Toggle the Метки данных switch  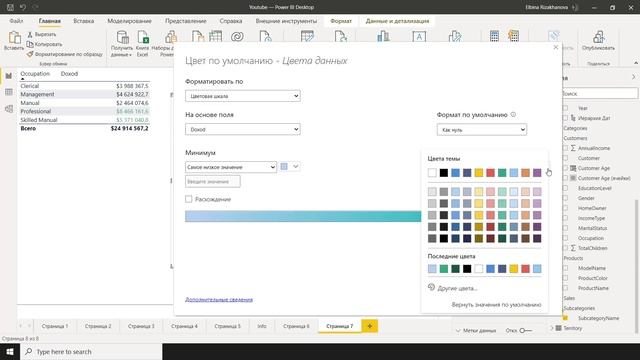point(525,330)
